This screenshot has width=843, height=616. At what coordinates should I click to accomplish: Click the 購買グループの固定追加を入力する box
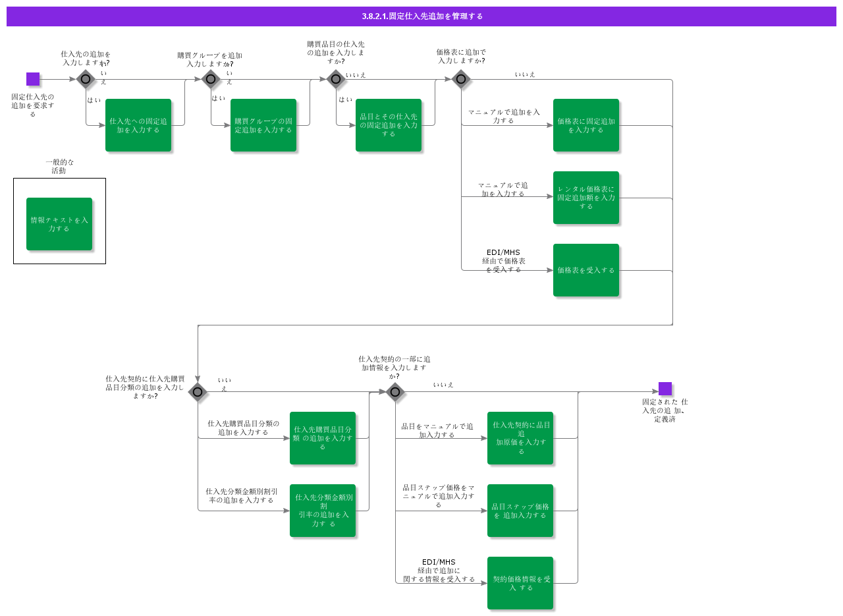pos(263,124)
